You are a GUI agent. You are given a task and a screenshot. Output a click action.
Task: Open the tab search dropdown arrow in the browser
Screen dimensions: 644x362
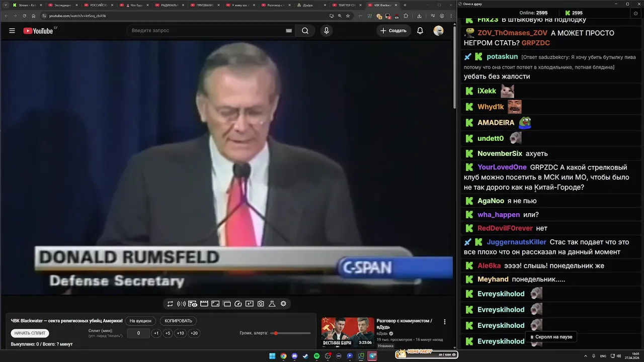click(5, 5)
